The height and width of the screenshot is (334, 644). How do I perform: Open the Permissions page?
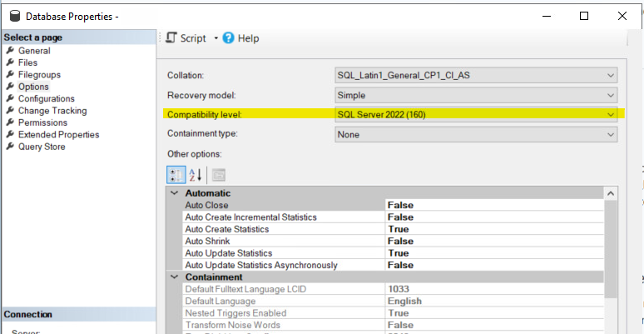(42, 122)
